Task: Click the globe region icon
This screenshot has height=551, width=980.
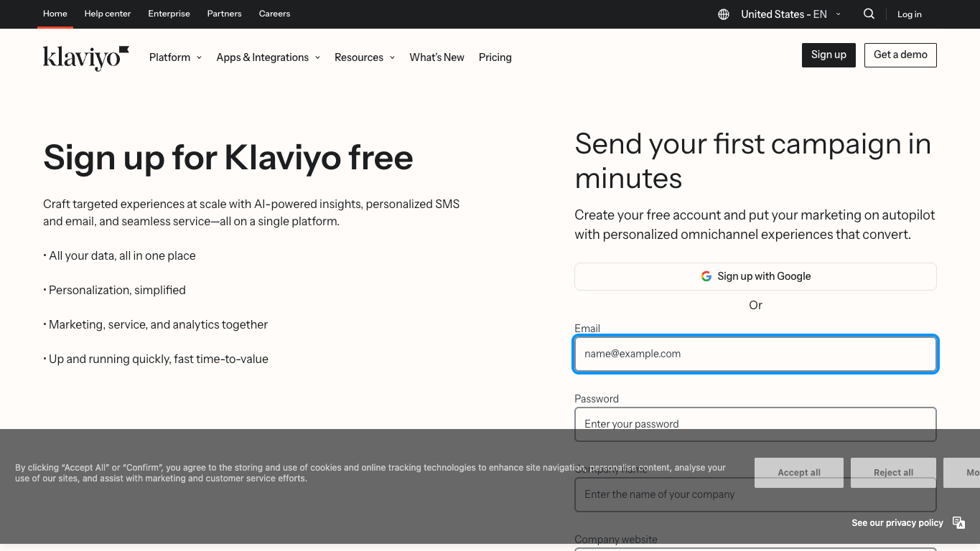Action: coord(724,14)
